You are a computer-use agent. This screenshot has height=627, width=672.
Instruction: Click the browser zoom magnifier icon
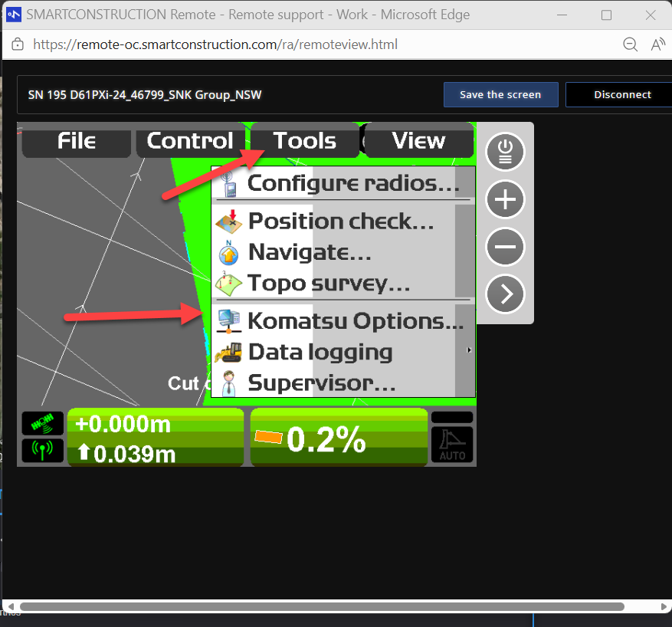pos(630,44)
